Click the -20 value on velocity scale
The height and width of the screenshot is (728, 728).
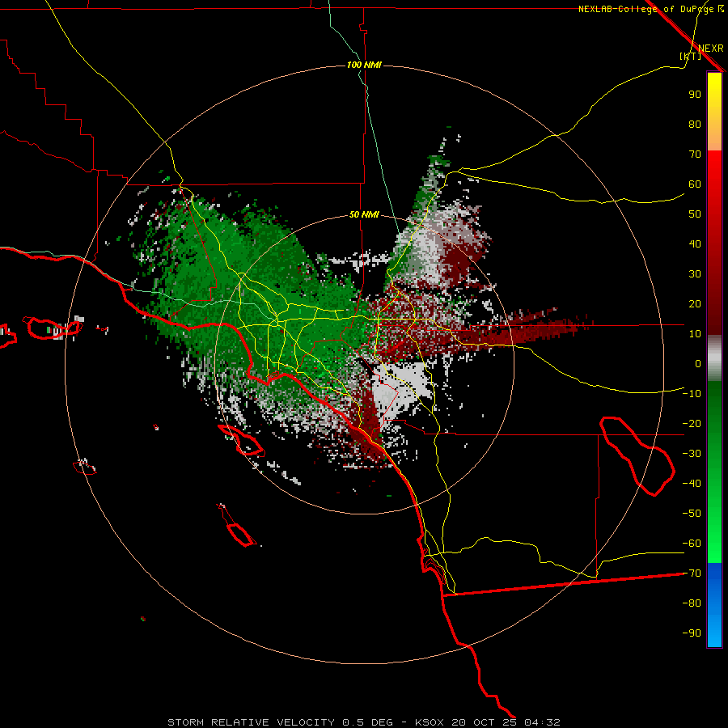(x=692, y=423)
